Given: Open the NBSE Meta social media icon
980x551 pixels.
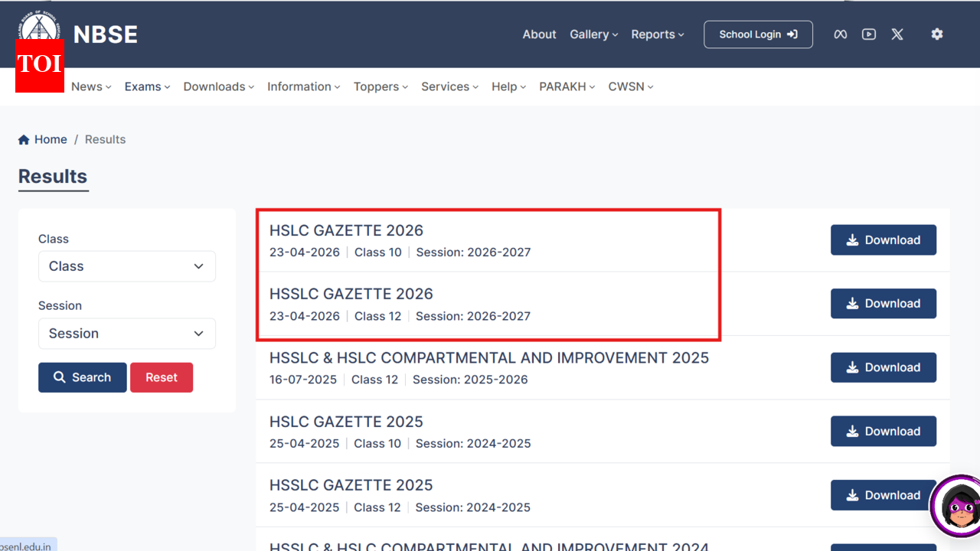Looking at the screenshot, I should (x=840, y=34).
